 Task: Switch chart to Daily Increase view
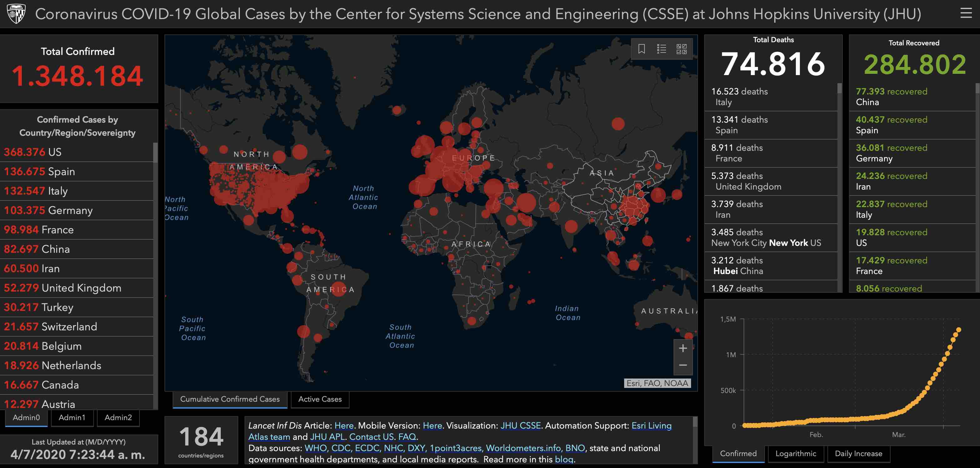pos(858,454)
